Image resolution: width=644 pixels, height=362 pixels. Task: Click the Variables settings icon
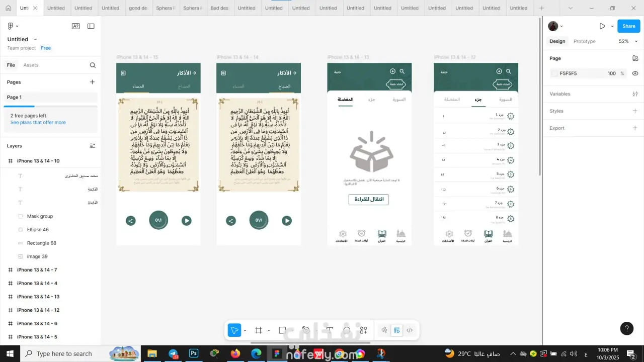tap(635, 94)
